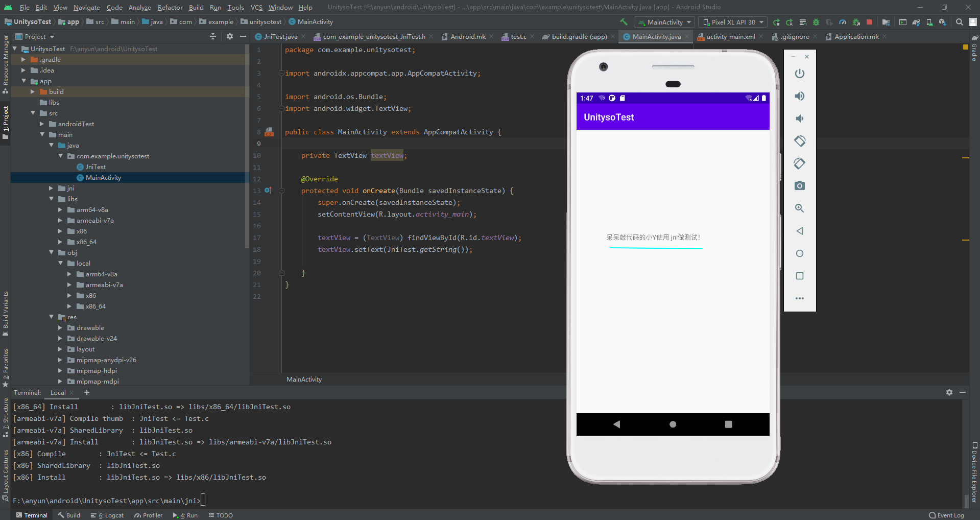Close the MainActivity.java editor tab

point(687,36)
